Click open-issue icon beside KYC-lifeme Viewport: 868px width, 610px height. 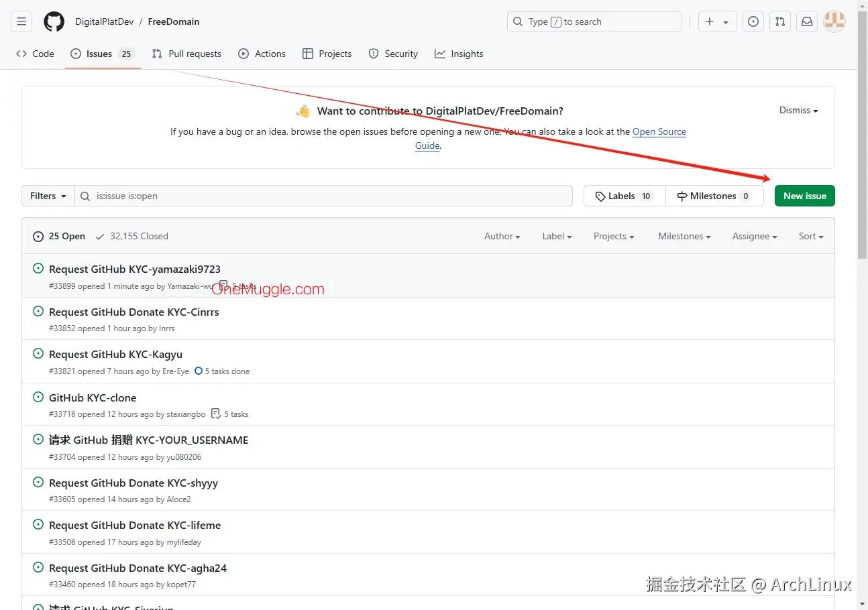[38, 524]
